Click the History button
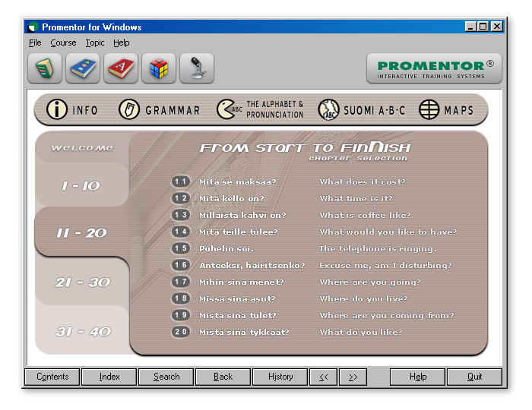This screenshot has height=410, width=532. (x=280, y=377)
